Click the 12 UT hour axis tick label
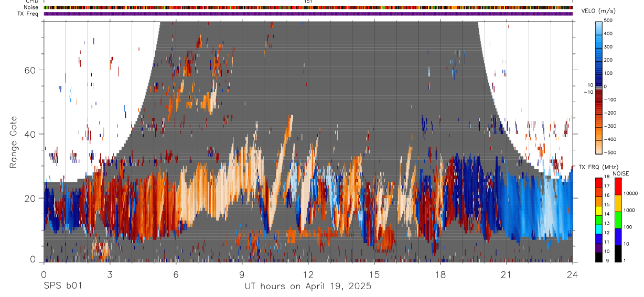644x297 pixels. point(308,274)
